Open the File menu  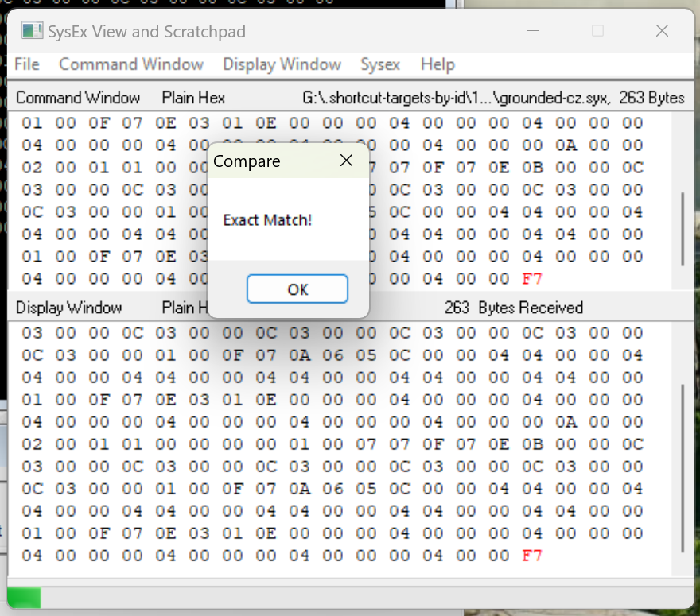click(27, 64)
